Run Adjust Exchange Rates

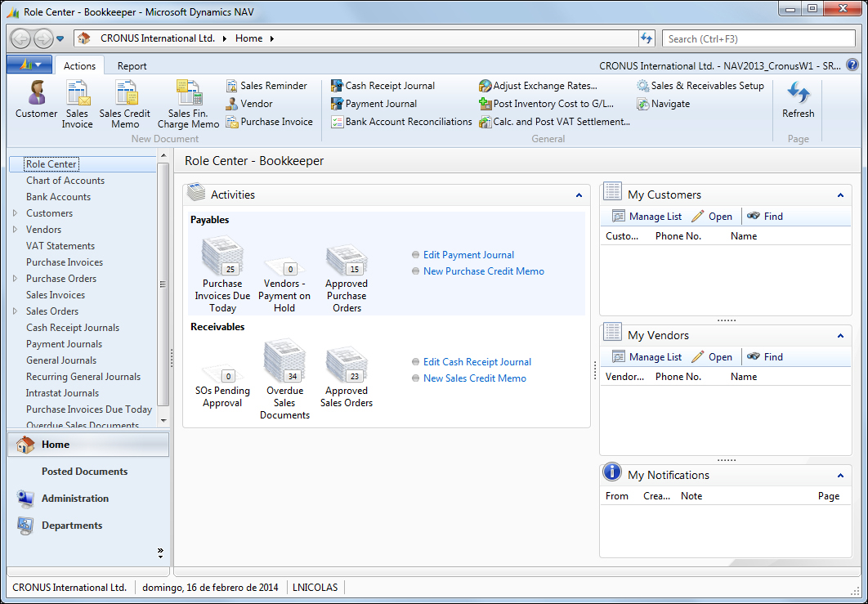(538, 86)
